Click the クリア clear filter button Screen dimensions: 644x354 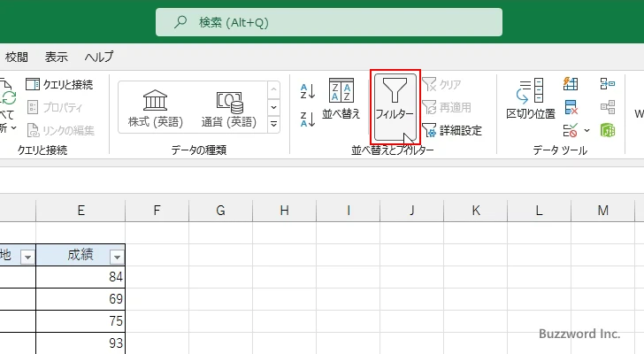(x=442, y=85)
